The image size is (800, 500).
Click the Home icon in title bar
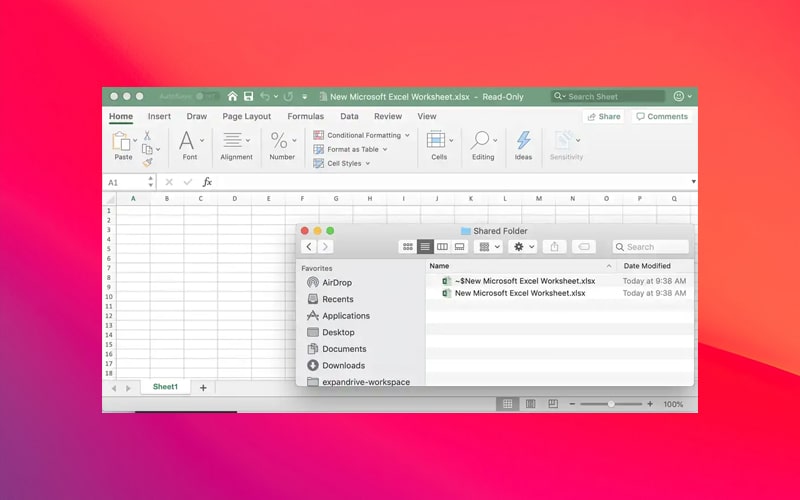point(232,97)
